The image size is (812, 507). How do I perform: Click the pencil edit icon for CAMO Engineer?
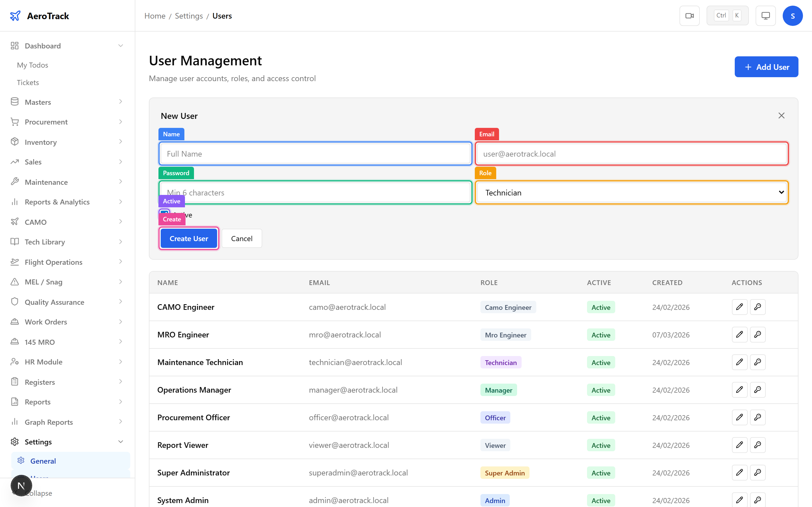point(740,307)
